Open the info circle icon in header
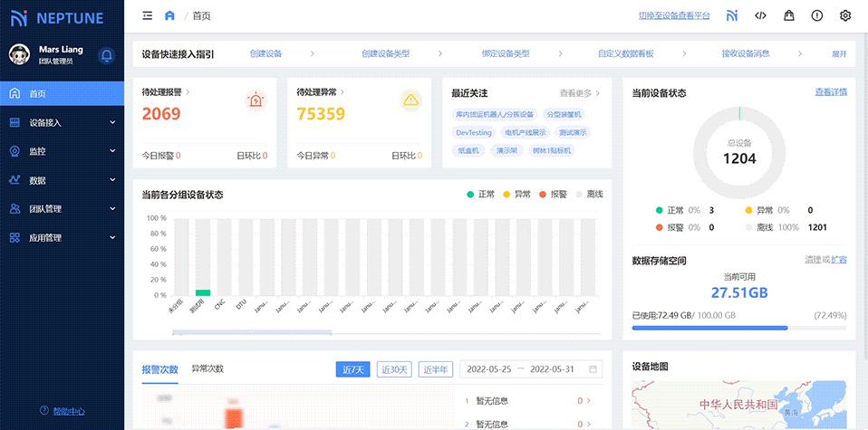 [x=817, y=15]
